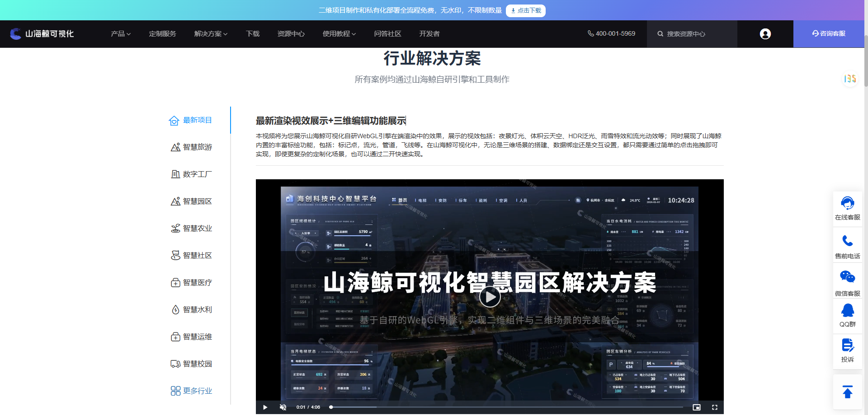Select the 数字工厂 category label

pyautogui.click(x=198, y=174)
